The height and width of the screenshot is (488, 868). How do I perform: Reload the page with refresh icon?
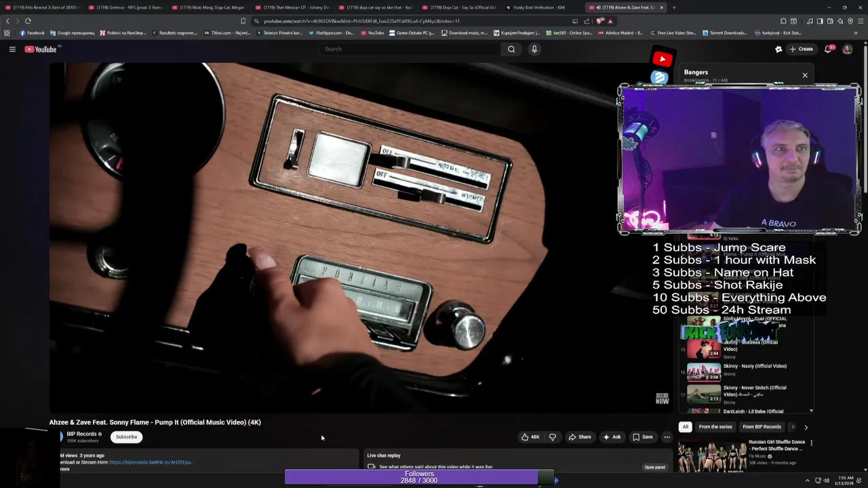click(28, 21)
